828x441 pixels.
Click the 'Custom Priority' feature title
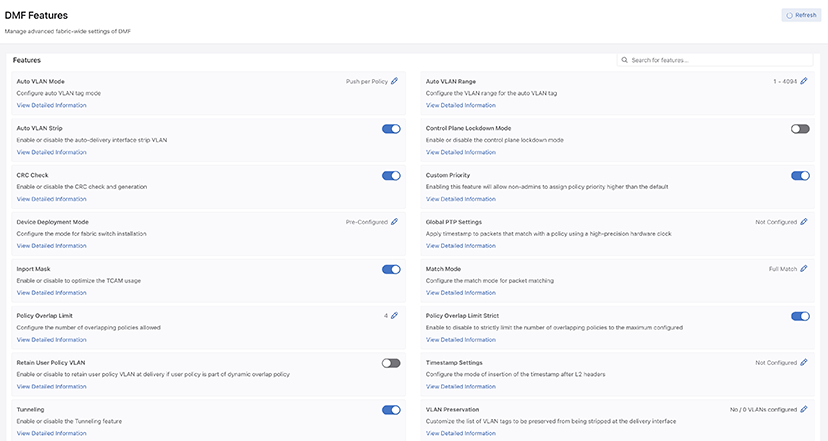448,175
